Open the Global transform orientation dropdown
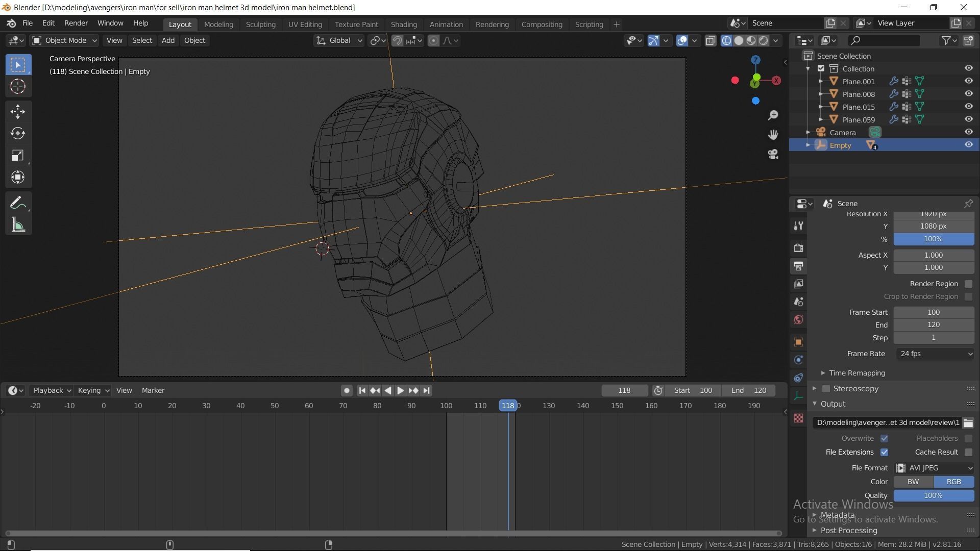 (339, 40)
